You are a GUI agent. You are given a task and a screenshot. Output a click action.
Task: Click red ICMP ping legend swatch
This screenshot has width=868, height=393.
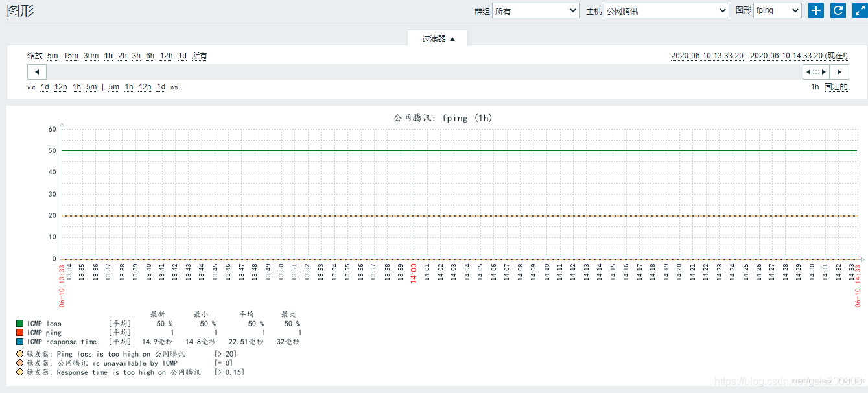20,332
